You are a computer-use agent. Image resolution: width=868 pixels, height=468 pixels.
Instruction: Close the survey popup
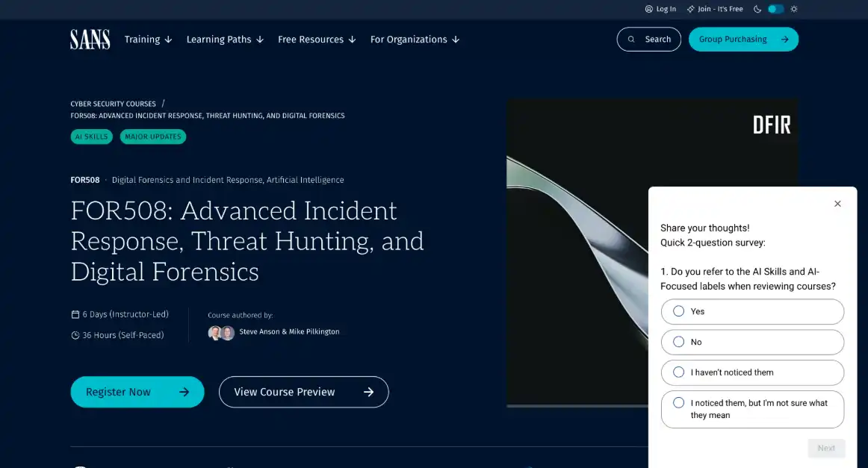click(837, 204)
